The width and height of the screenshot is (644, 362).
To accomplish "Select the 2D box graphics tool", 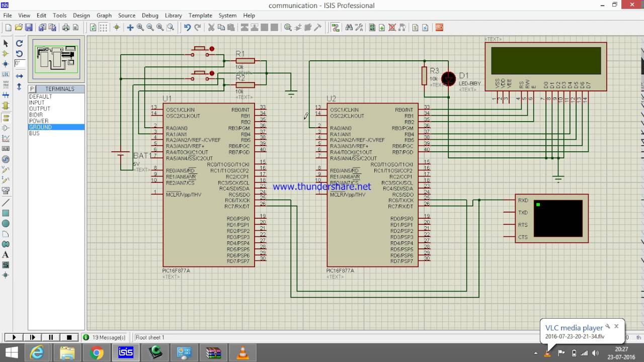I will click(6, 213).
